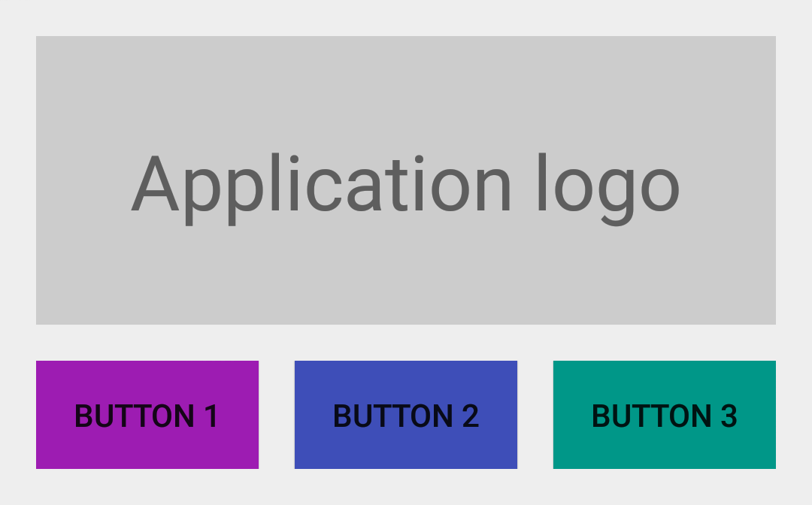Open the gray logo banner
The image size is (812, 505).
[406, 180]
